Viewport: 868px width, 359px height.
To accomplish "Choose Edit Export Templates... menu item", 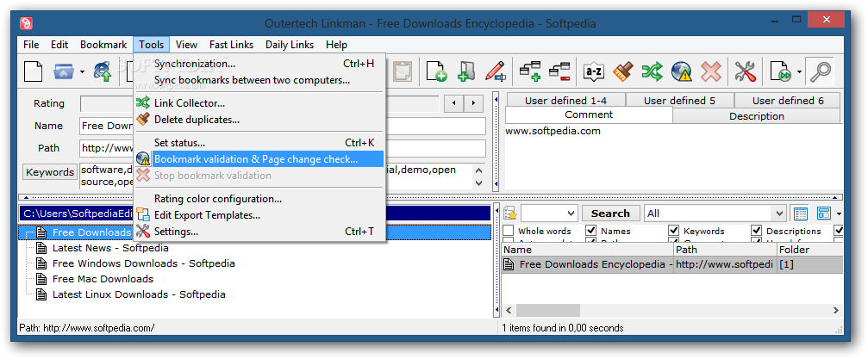I will click(259, 215).
